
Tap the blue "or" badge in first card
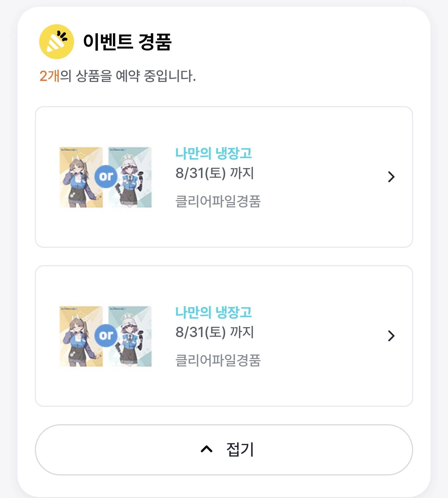(106, 176)
